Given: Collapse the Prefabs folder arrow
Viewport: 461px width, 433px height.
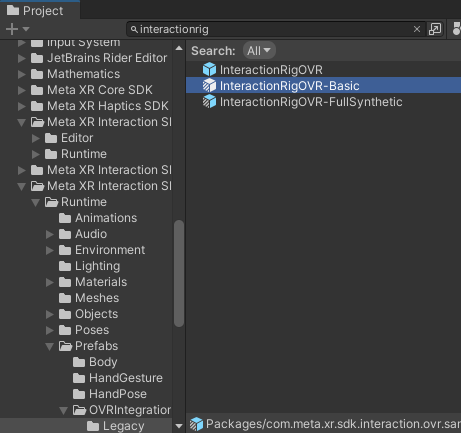Looking at the screenshot, I should (x=50, y=347).
